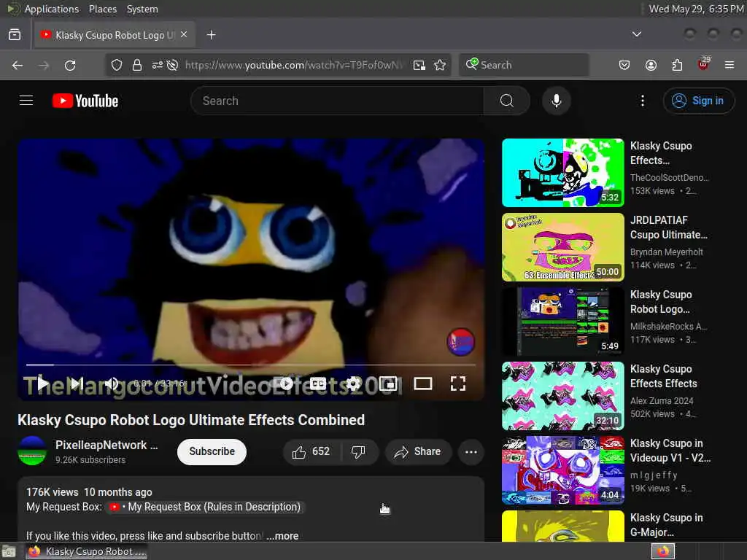Click the Alex Zuma 2024 channel name
Viewport: 747px width, 560px height.
tap(661, 401)
